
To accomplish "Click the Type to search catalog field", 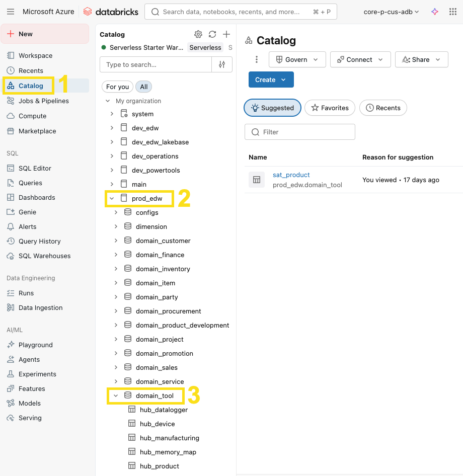I will (156, 64).
